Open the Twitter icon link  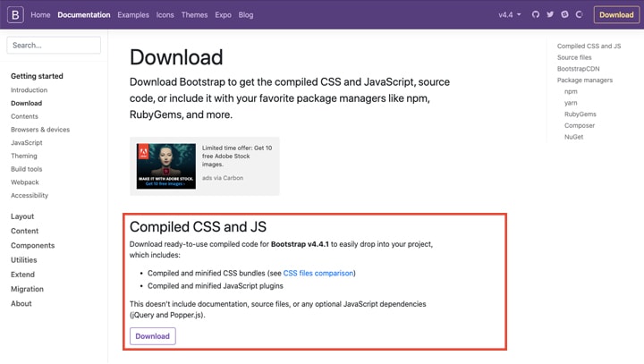pos(550,15)
